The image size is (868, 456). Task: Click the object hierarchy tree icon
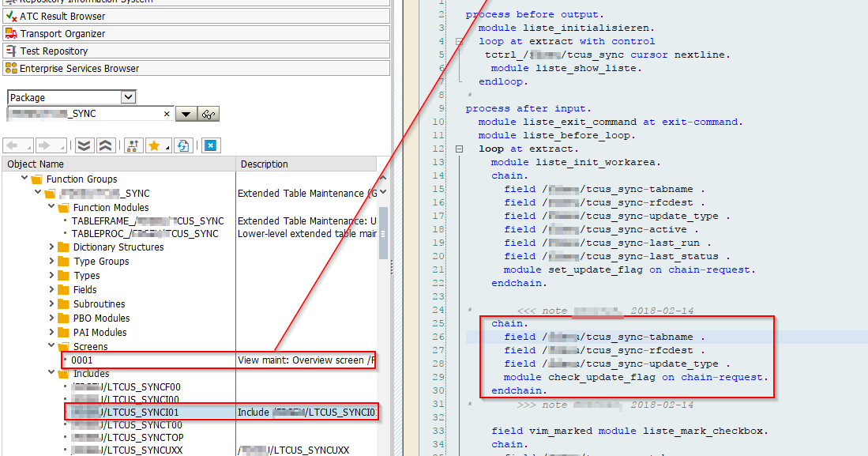[133, 145]
